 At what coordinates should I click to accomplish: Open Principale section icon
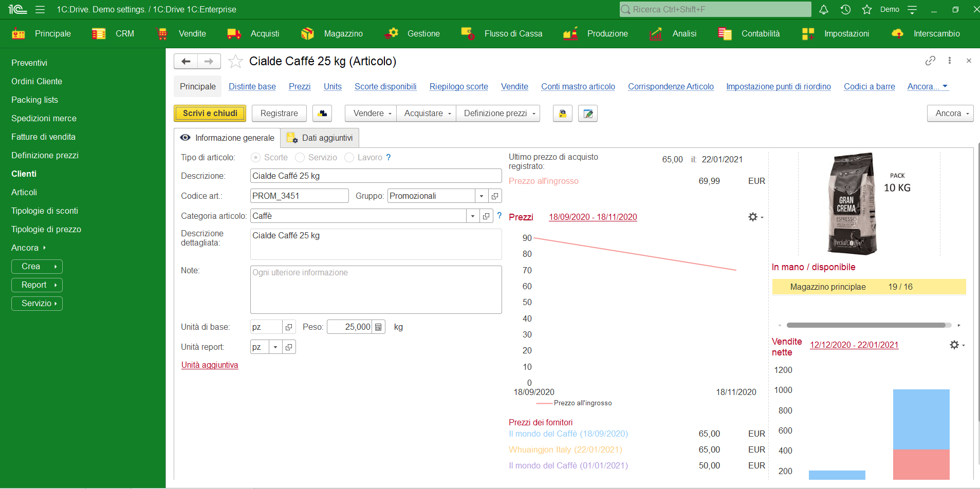(19, 33)
